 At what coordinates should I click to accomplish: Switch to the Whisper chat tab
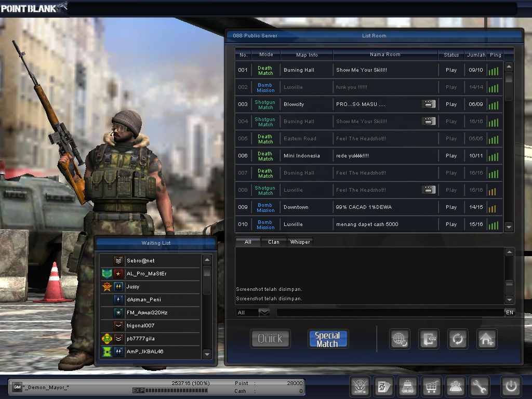pyautogui.click(x=300, y=242)
